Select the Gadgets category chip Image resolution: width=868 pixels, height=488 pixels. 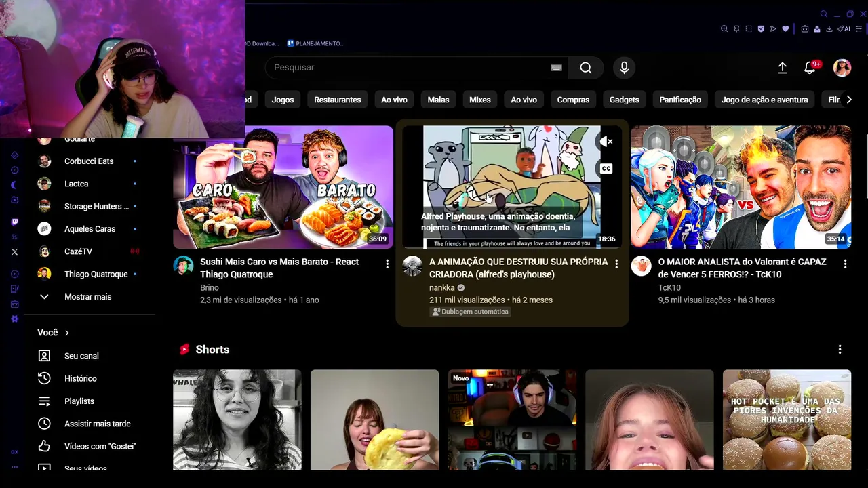pos(624,100)
